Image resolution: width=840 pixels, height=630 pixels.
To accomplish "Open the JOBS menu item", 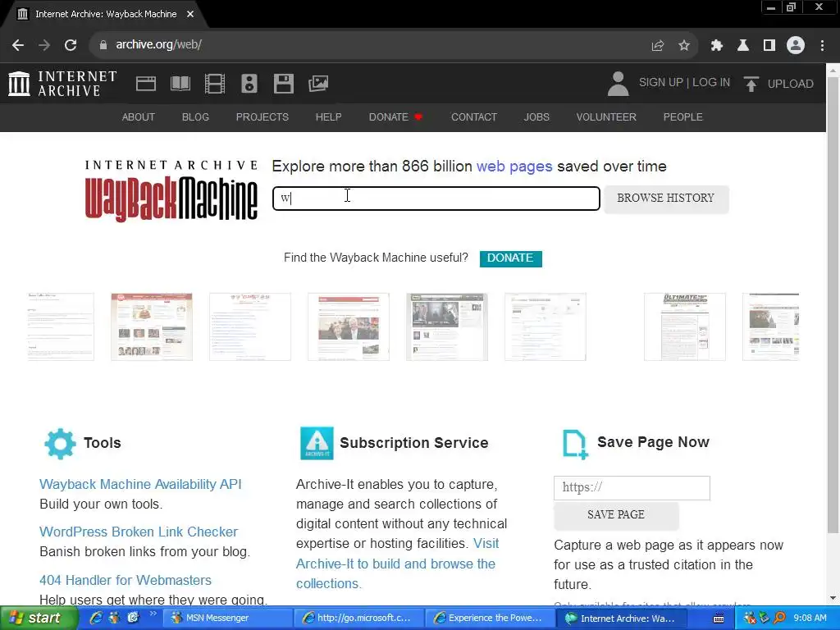I will click(536, 116).
